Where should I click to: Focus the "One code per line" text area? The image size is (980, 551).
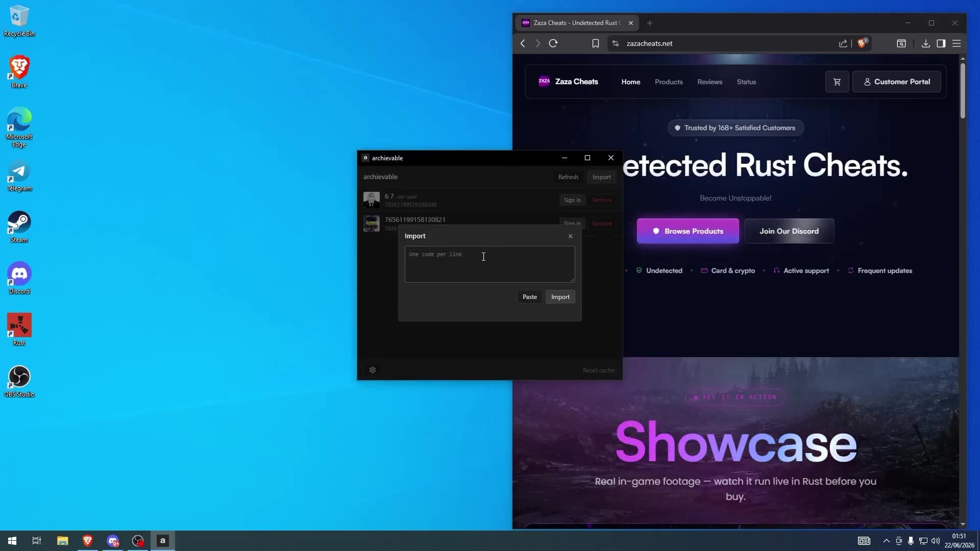click(x=489, y=264)
